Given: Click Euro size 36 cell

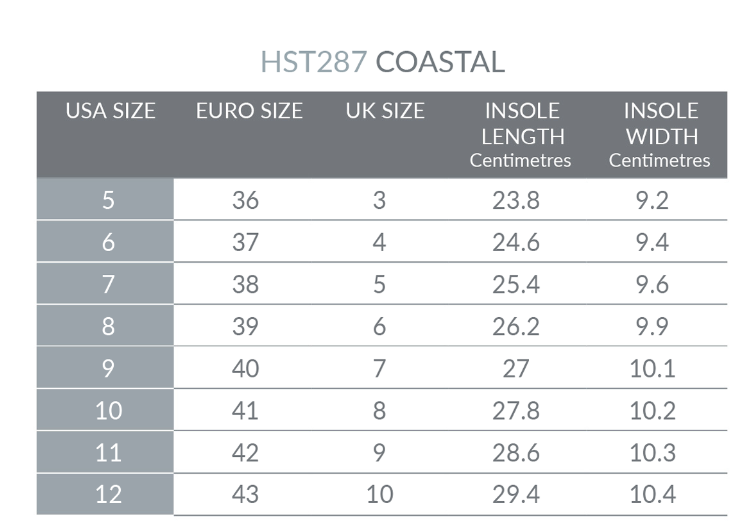Looking at the screenshot, I should 245,200.
